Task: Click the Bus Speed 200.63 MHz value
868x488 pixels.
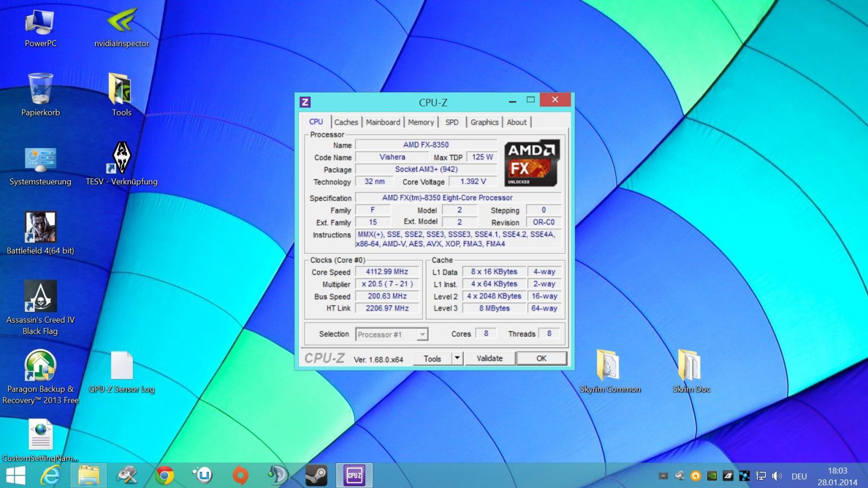Action: point(387,296)
